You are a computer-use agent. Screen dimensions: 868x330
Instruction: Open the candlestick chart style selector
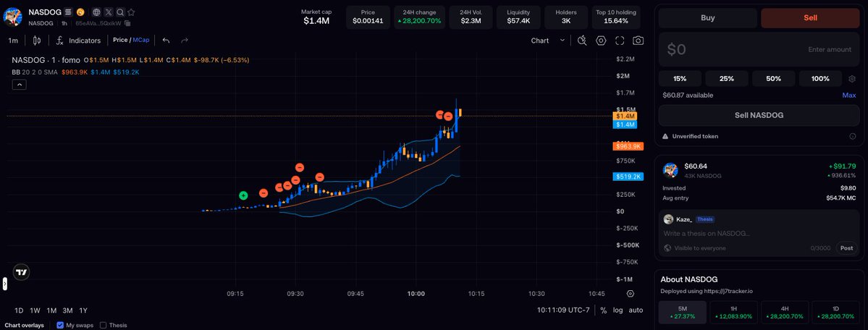pos(37,41)
